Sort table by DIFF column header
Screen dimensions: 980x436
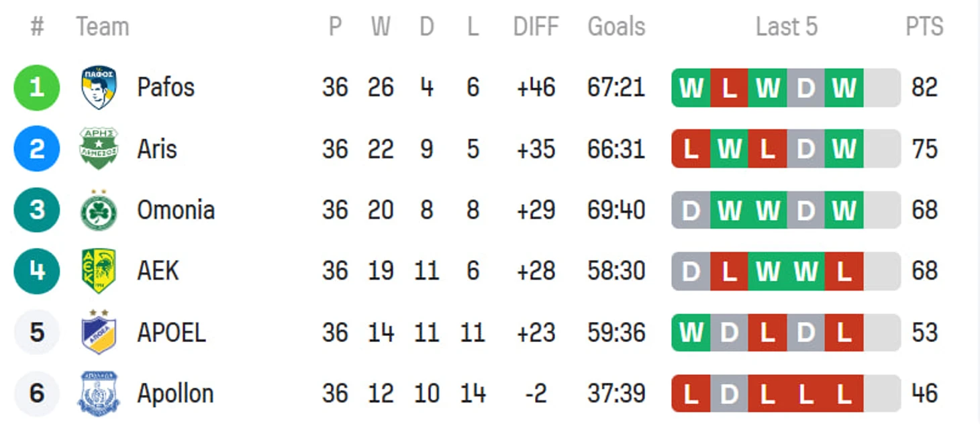tap(536, 27)
